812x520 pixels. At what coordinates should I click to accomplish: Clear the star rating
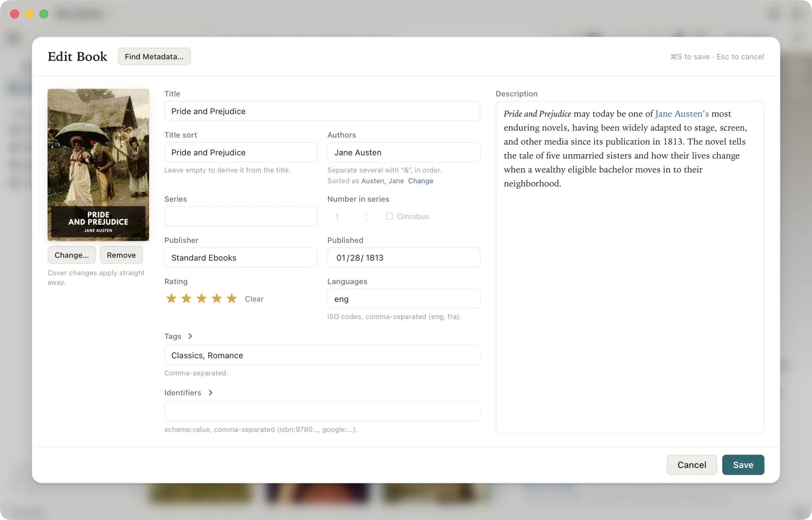pos(254,299)
